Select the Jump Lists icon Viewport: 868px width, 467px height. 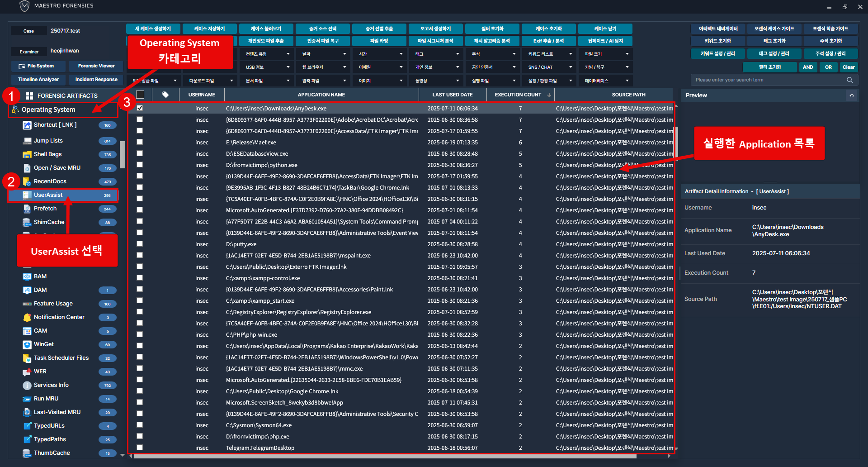click(x=27, y=141)
